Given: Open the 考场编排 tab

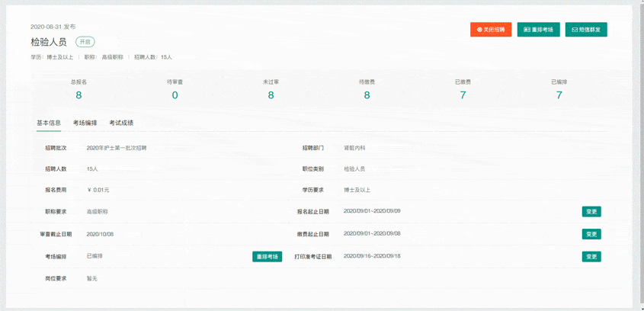Looking at the screenshot, I should [85, 123].
